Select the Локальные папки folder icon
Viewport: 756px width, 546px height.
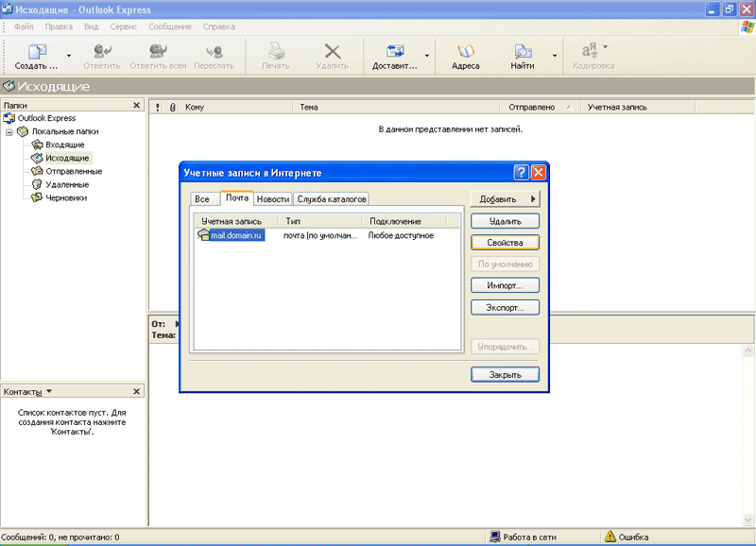coord(23,131)
